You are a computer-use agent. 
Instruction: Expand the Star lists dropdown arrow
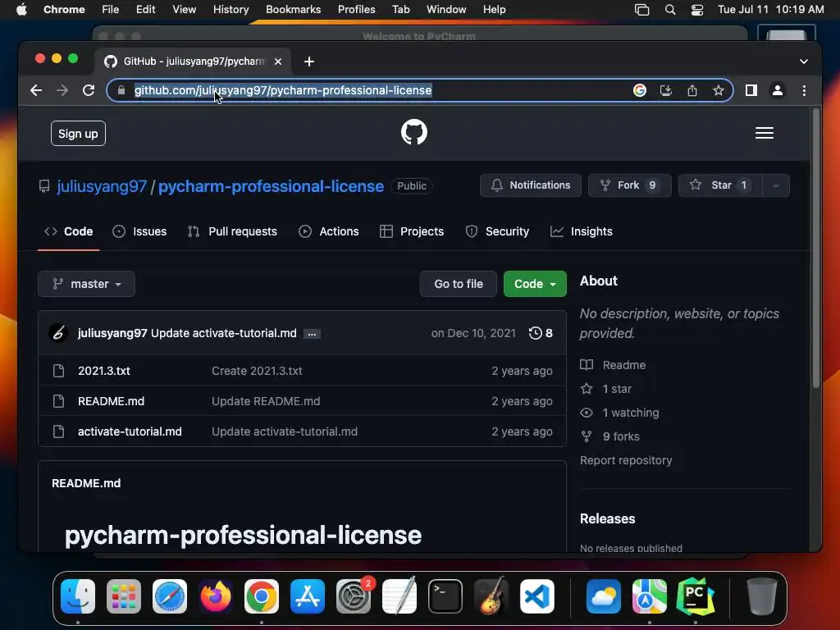776,185
